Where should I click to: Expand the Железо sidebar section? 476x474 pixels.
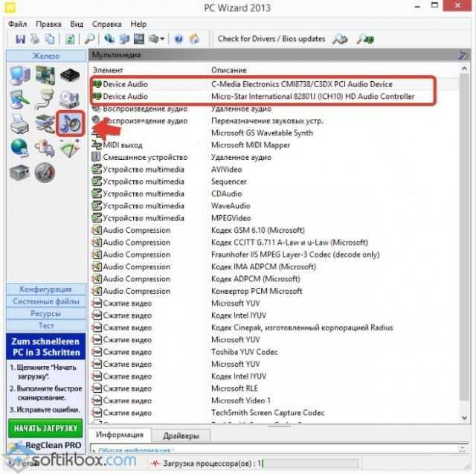point(46,56)
